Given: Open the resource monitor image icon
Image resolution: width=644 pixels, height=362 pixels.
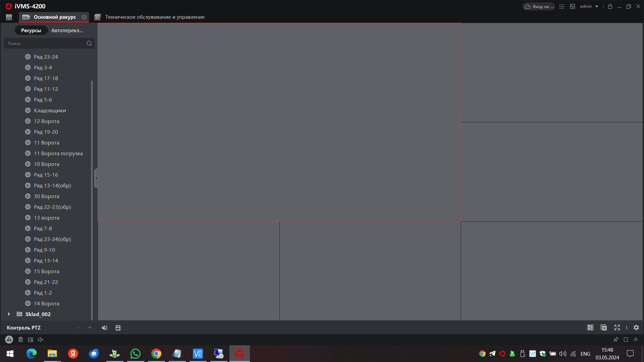Looking at the screenshot, I should click(573, 6).
